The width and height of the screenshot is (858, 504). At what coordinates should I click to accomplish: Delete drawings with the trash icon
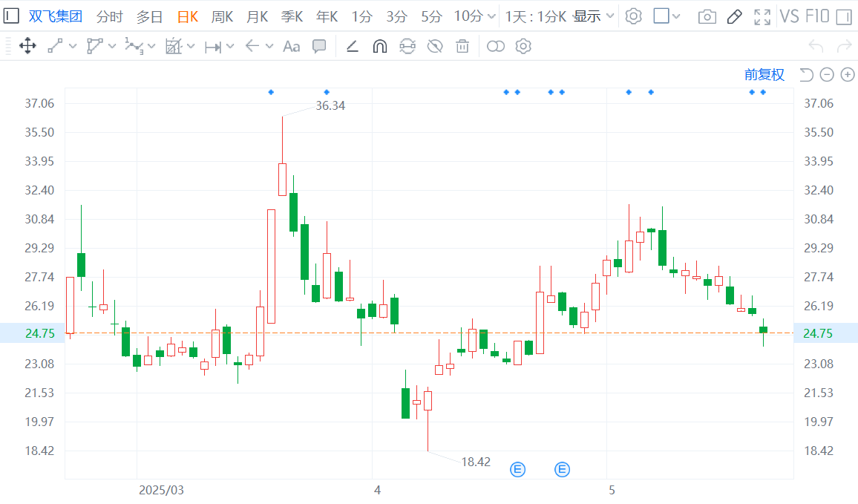[x=462, y=47]
